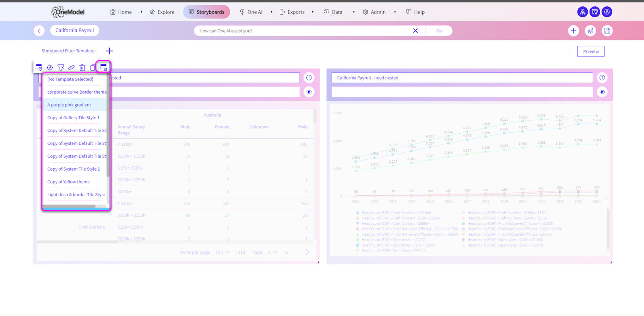
Task: Click the back arrow beside California Payroll
Action: pyautogui.click(x=39, y=31)
